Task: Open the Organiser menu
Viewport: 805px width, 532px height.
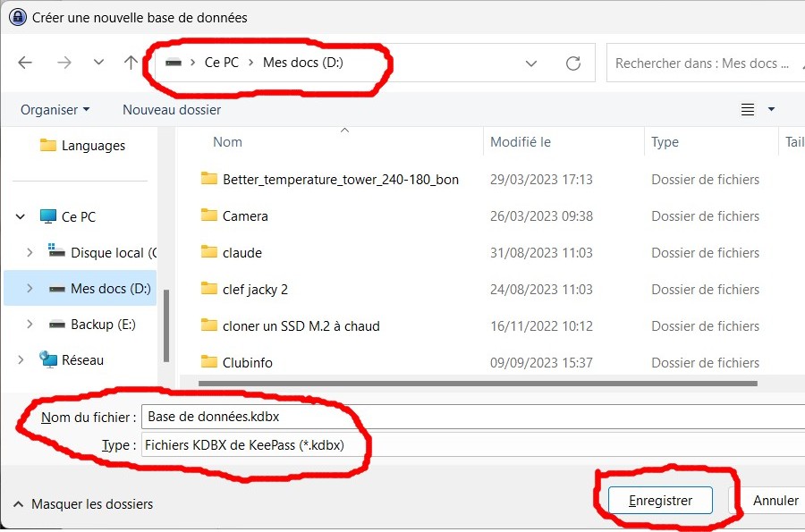Action: (55, 109)
